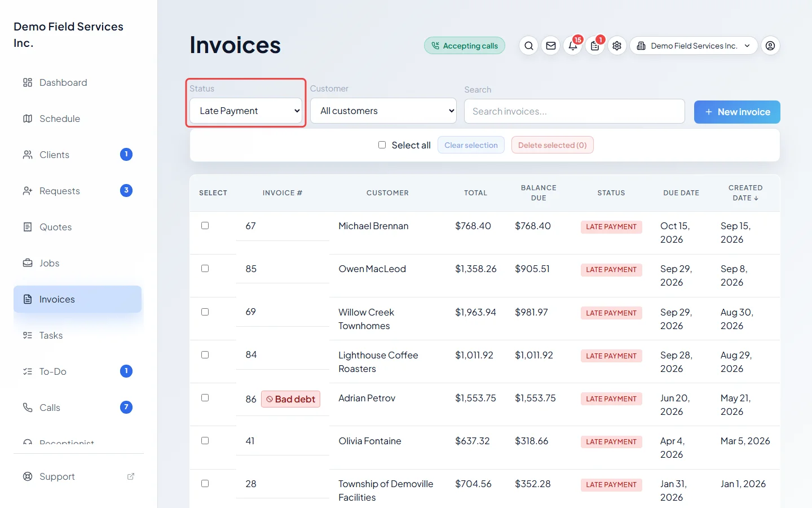
Task: Click the Quotes document icon in sidebar
Action: click(28, 227)
